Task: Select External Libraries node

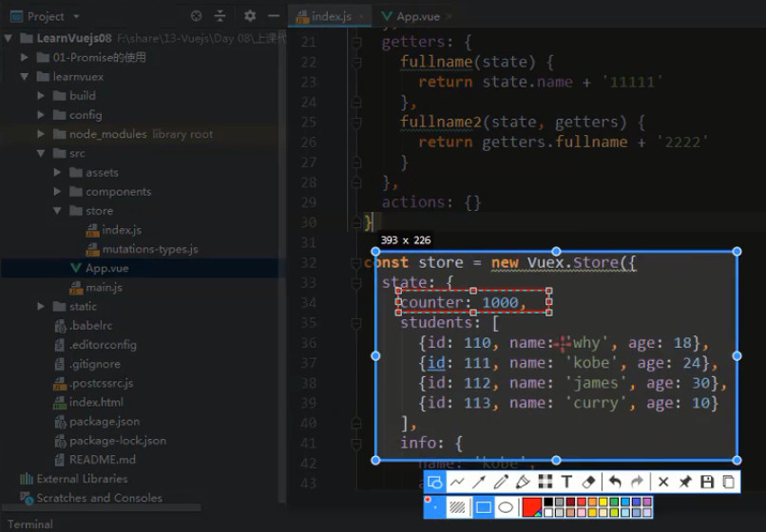Action: pos(74,479)
